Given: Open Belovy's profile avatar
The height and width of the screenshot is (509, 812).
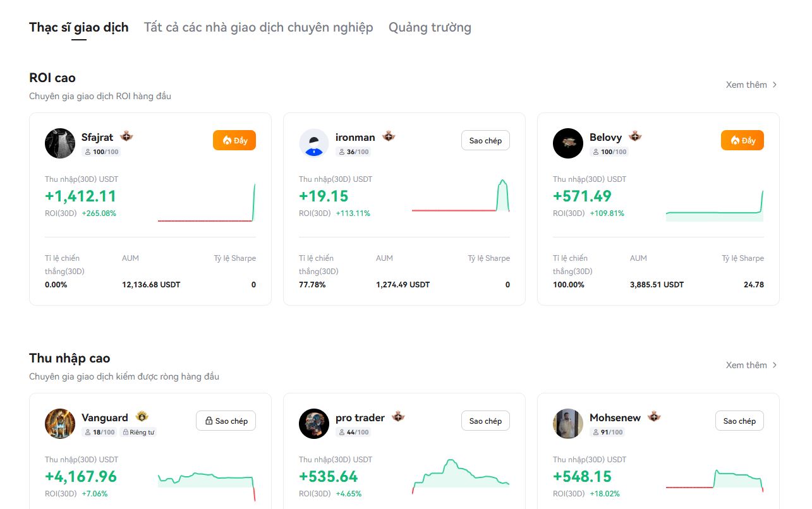Looking at the screenshot, I should click(x=568, y=143).
